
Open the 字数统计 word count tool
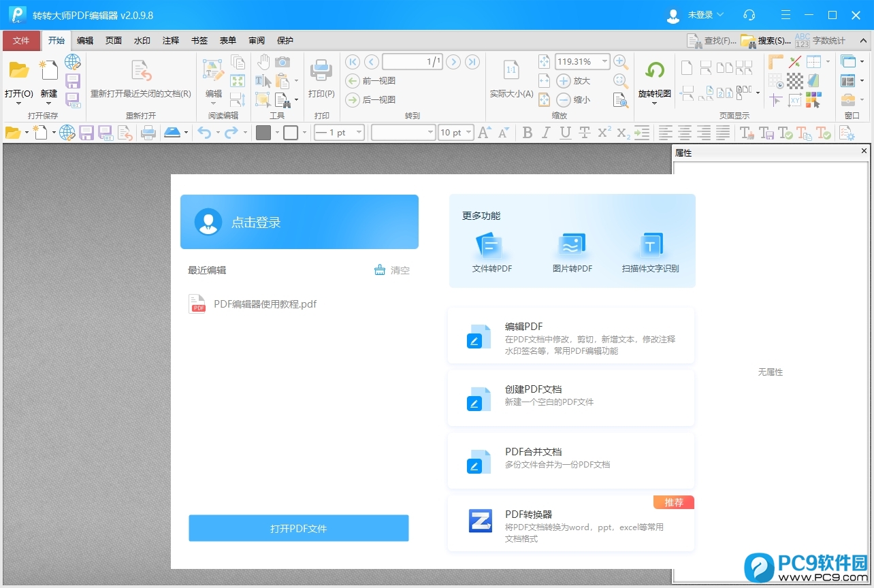(x=820, y=41)
